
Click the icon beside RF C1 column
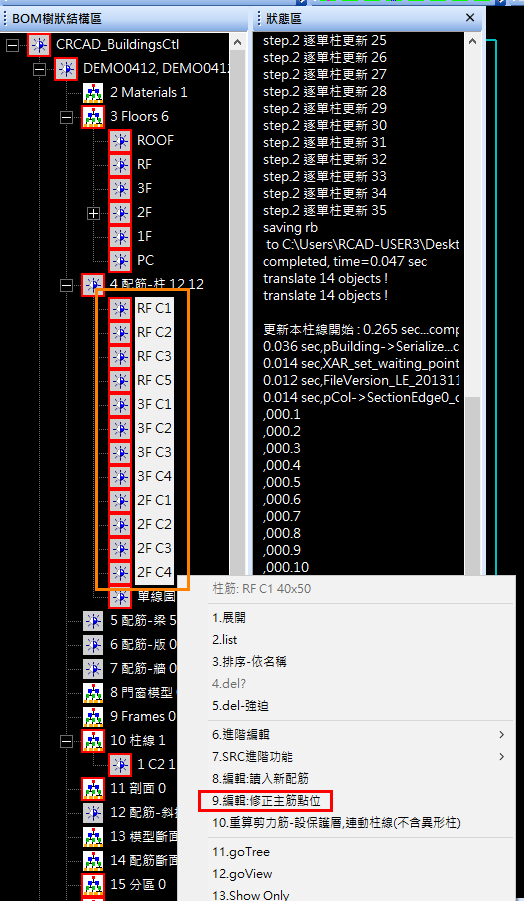(120, 309)
